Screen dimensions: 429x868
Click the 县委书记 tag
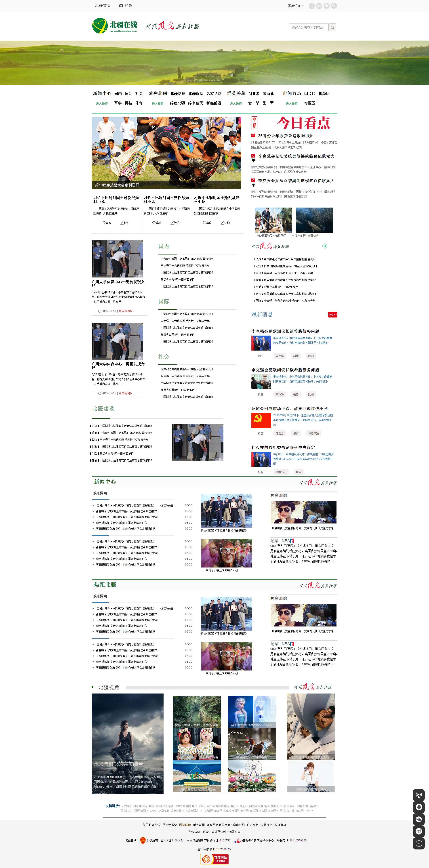tap(281, 472)
